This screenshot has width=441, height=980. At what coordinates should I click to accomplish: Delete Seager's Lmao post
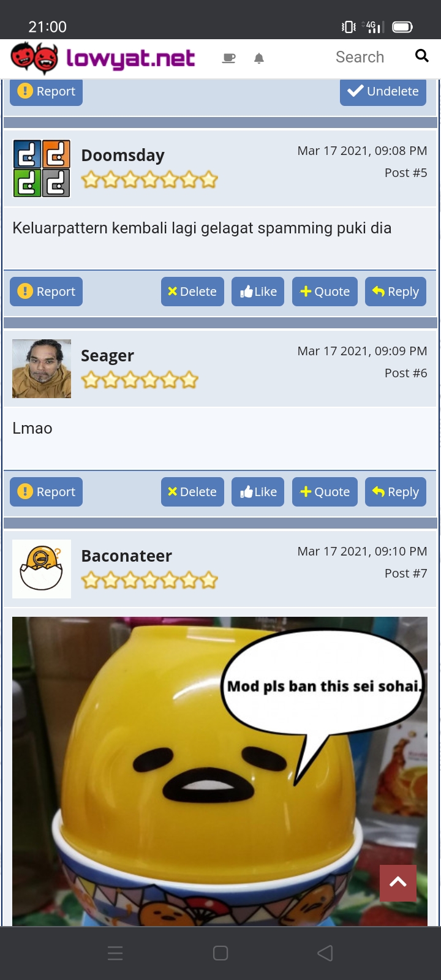point(192,492)
